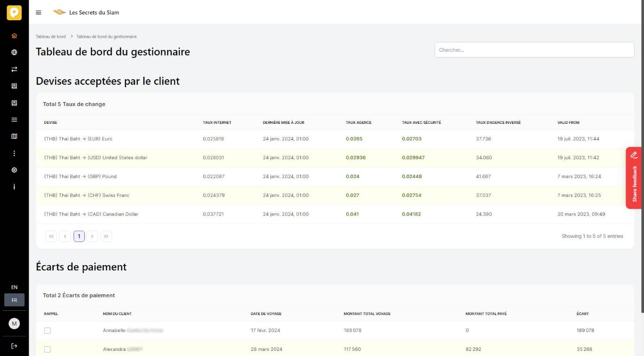Viewport: 644px width, 356px height.
Task: Open the list lines icon in the sidebar
Action: [14, 120]
